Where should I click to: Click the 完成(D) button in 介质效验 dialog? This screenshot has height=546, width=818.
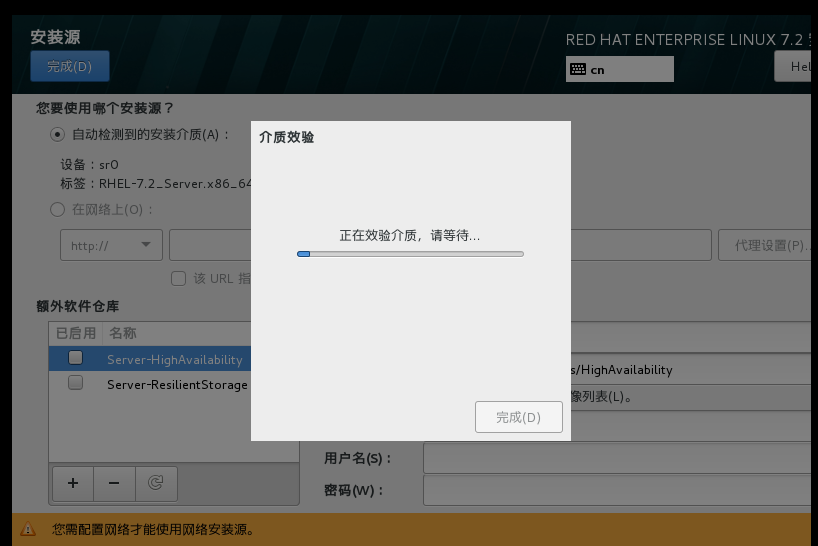coord(519,417)
